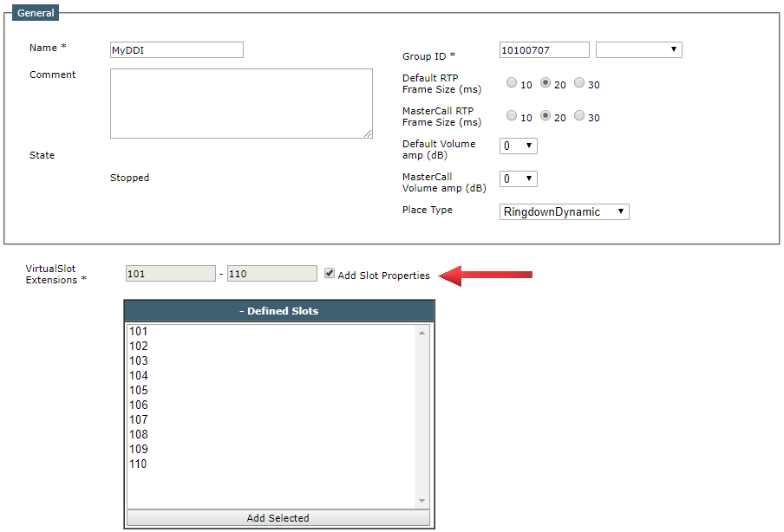The width and height of the screenshot is (784, 532).
Task: Select 30 ms Default RTP Frame Size
Action: point(579,83)
